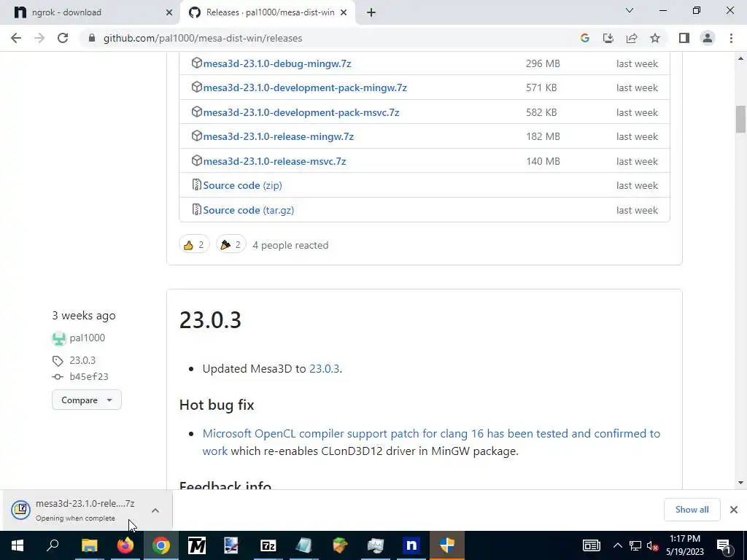The image size is (747, 560).
Task: Open Windows taskbar search
Action: tap(53, 545)
